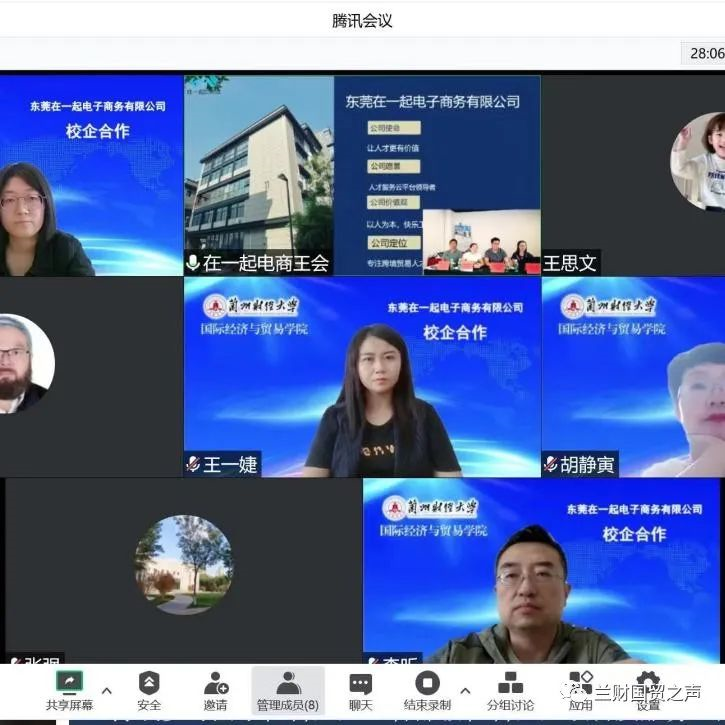Open the Apps (应用) icon
The image size is (725, 725).
[581, 683]
